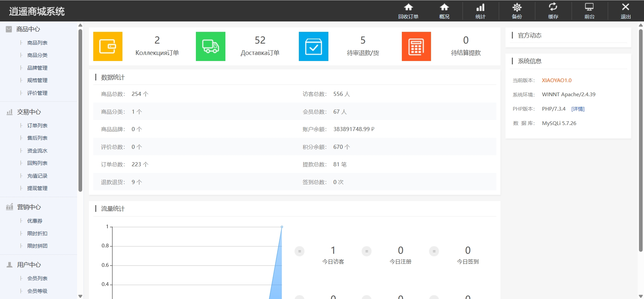Click the orange calculator withdrawal icon
This screenshot has height=299, width=644.
click(416, 47)
